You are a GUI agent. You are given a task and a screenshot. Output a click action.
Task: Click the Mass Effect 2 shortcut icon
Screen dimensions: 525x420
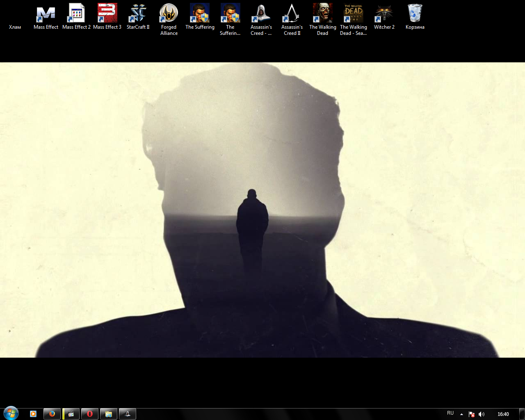pyautogui.click(x=76, y=14)
